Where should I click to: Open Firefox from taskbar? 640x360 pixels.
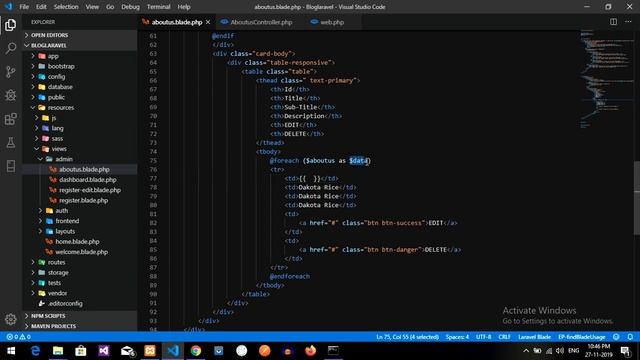tap(311, 351)
